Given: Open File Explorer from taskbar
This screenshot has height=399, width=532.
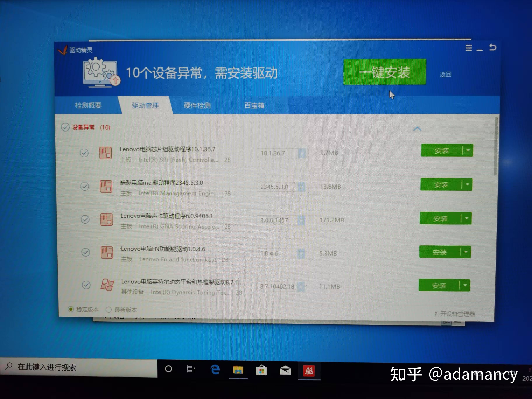Looking at the screenshot, I should pyautogui.click(x=238, y=370).
